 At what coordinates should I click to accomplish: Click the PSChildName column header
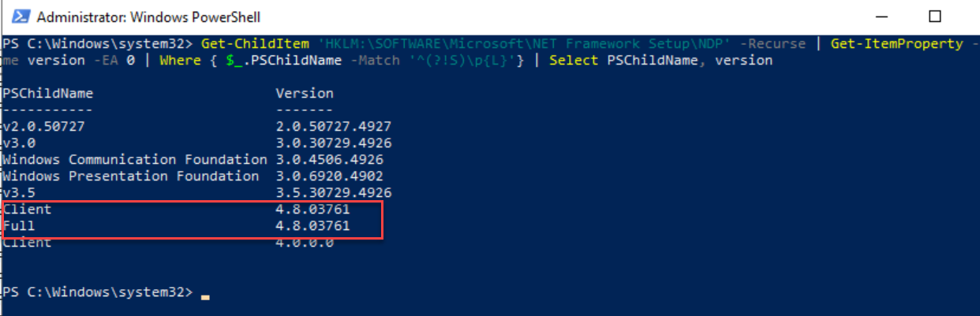pos(47,93)
